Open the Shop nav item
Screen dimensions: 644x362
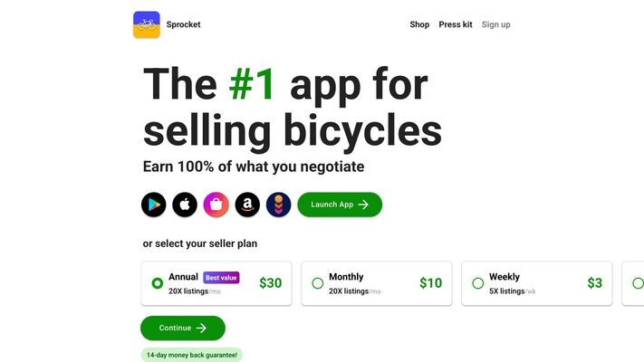[419, 24]
